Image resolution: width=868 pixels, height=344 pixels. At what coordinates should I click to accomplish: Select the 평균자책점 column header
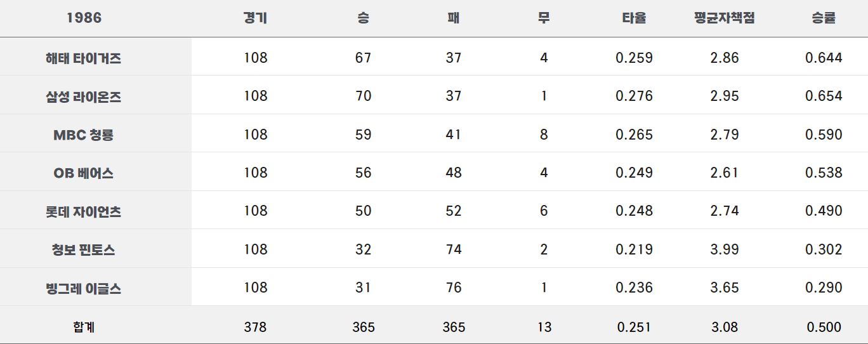tap(724, 18)
